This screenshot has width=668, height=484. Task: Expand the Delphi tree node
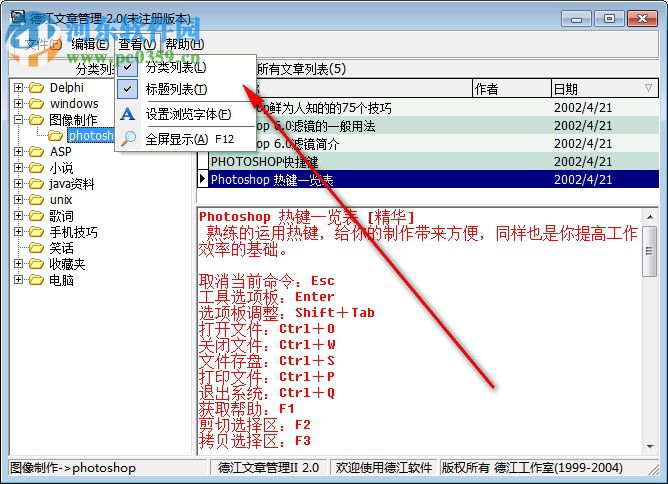18,88
